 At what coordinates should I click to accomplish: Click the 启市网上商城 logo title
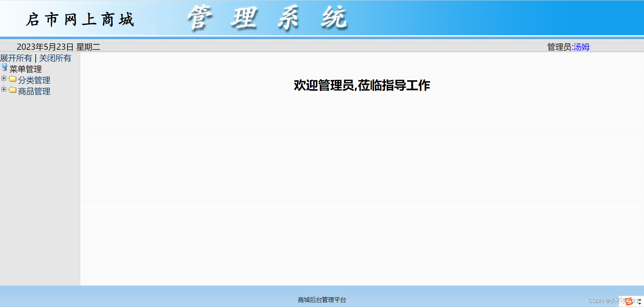[80, 19]
